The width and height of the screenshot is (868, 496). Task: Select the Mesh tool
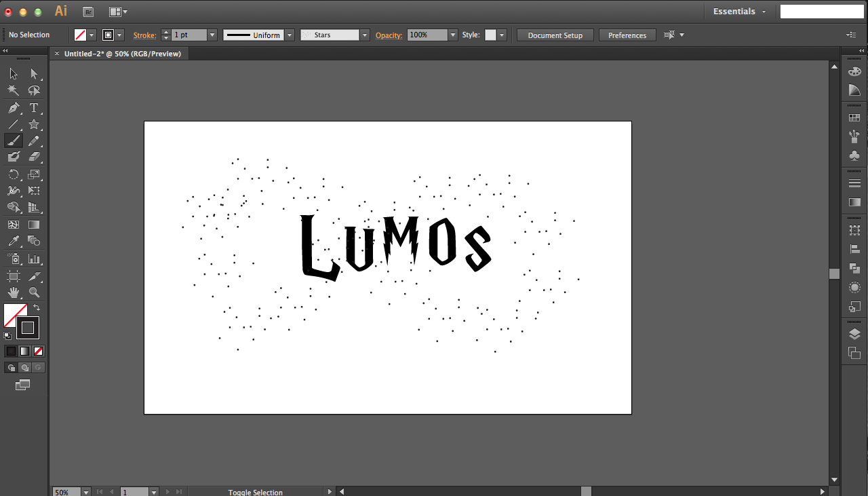point(14,225)
